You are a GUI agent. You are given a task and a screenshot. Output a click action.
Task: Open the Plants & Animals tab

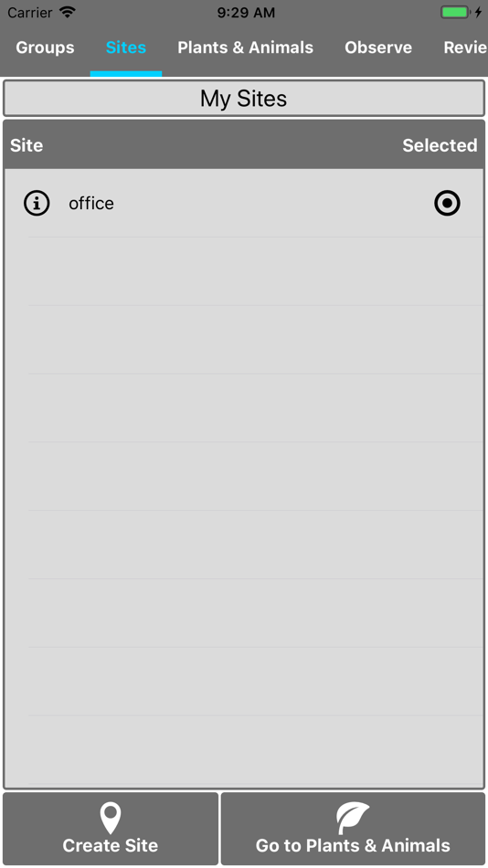click(246, 48)
